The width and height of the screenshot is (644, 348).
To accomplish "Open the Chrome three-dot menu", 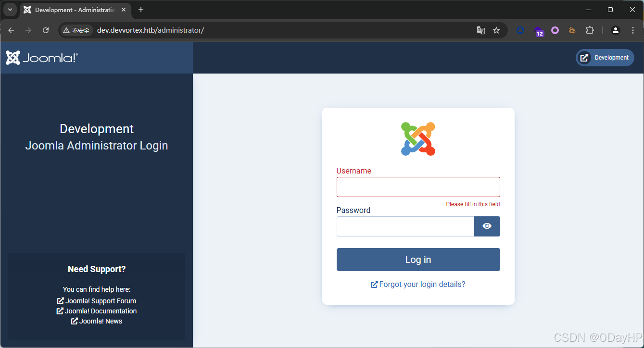I will click(x=633, y=30).
